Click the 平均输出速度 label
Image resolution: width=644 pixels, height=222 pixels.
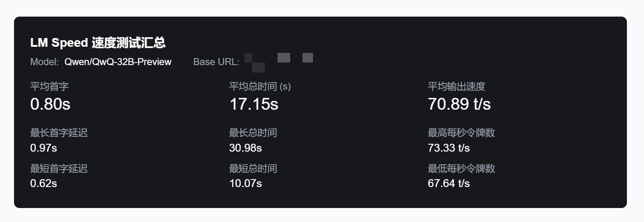(x=457, y=86)
